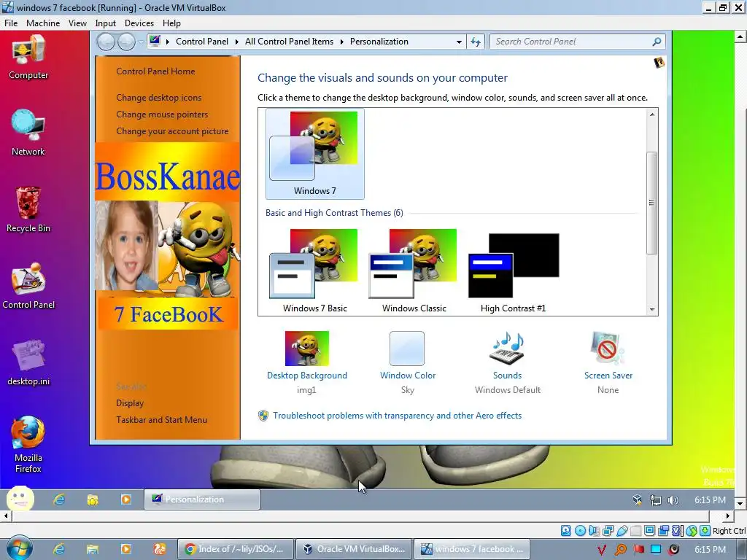Click VirtualBox horizontal scrollbar right arrow

tap(727, 516)
